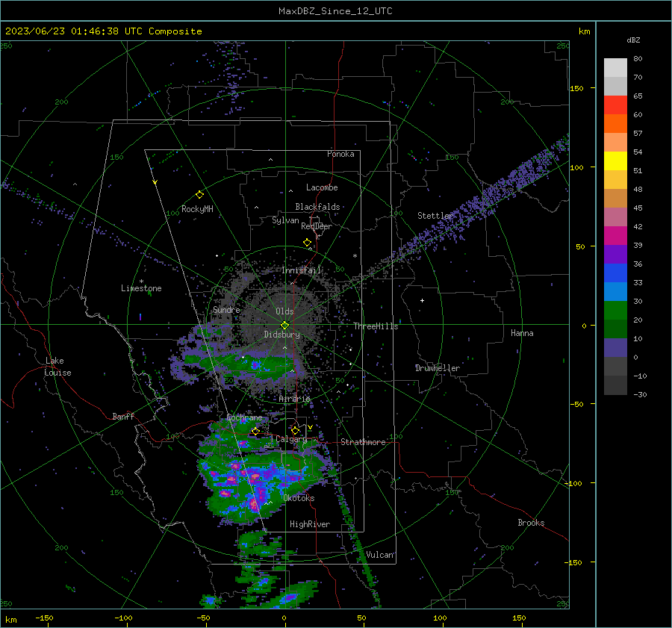Select the purple 36-39 dBZ legend swatch
The height and width of the screenshot is (628, 672).
coord(615,254)
